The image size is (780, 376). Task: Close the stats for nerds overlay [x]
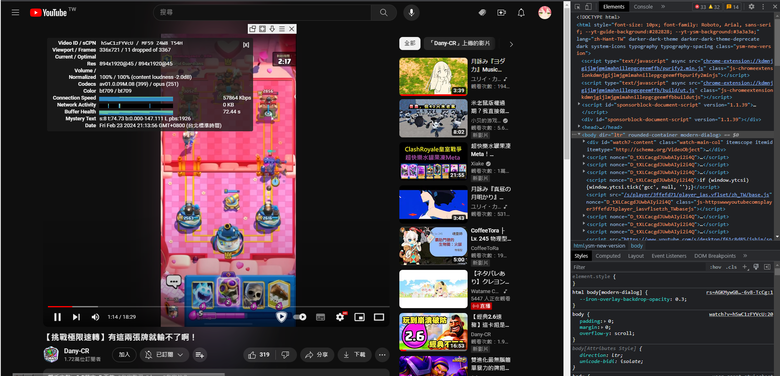[x=246, y=44]
